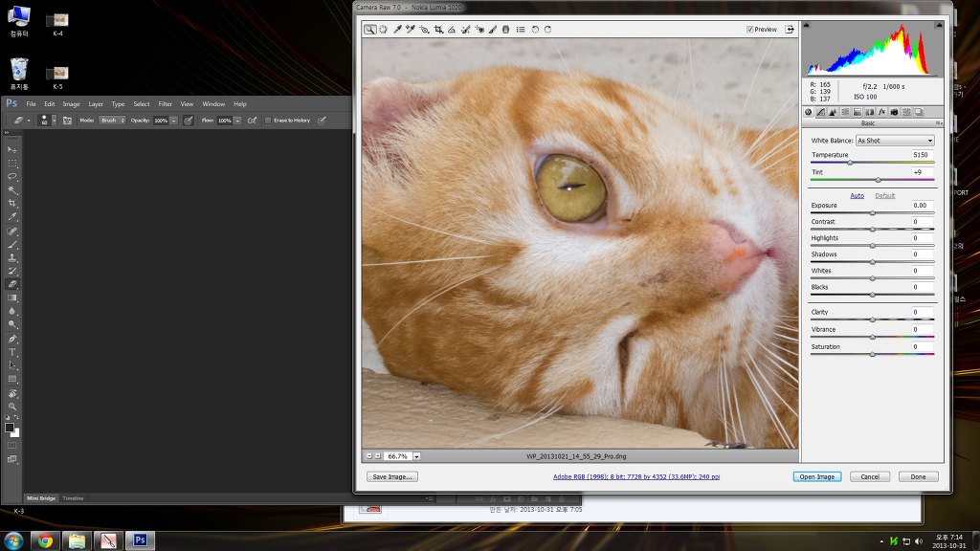Open the Filter menu in Photoshop
Image resolution: width=980 pixels, height=551 pixels.
[166, 104]
